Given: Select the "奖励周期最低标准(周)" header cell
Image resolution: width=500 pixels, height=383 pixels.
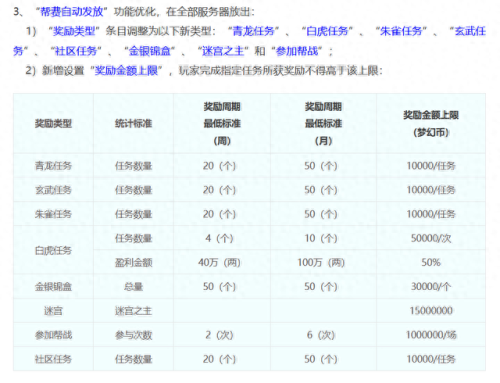Looking at the screenshot, I should pyautogui.click(x=222, y=124).
